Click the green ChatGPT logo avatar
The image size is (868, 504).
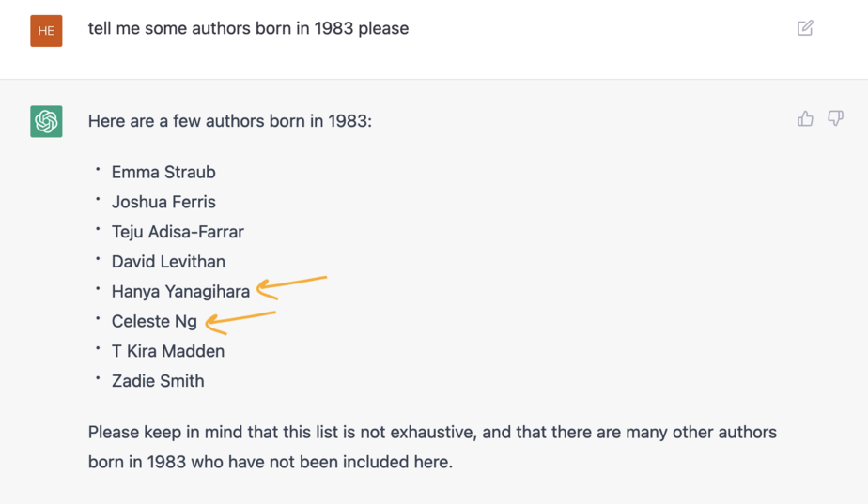(46, 121)
